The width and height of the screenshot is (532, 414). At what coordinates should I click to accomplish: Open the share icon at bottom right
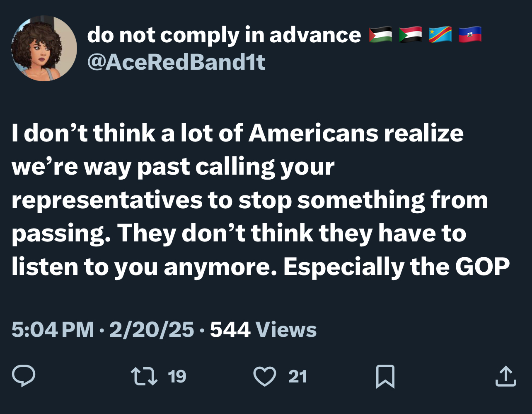(506, 377)
